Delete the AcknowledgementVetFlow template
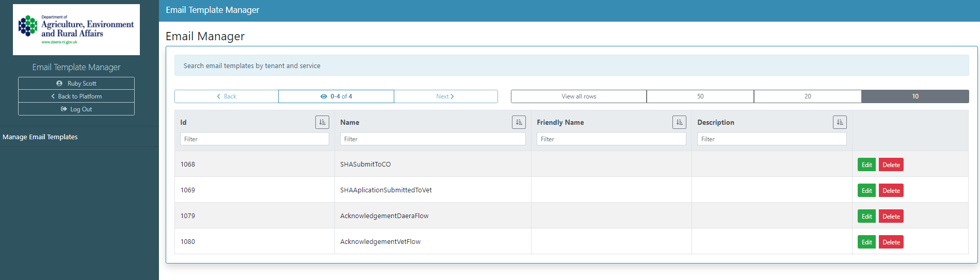Screen dimensions: 980x280 click(891, 242)
